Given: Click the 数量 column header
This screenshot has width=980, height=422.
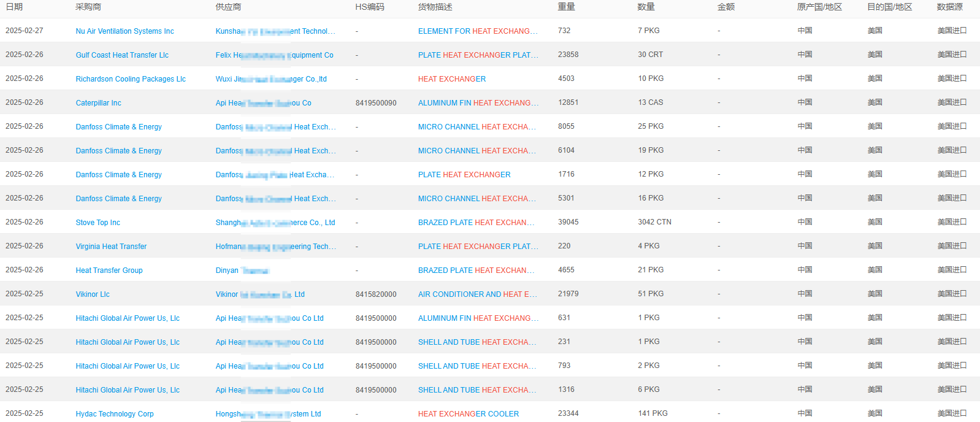Looking at the screenshot, I should [646, 7].
